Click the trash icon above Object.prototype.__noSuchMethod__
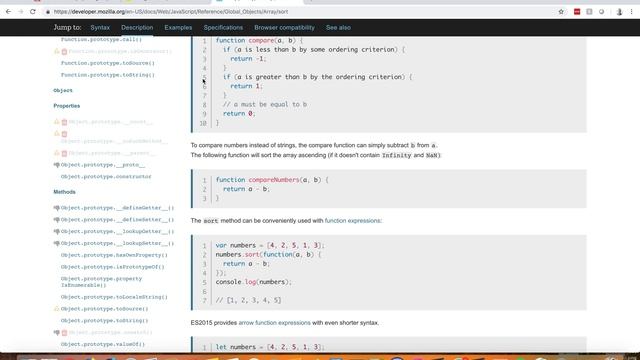 (64, 134)
